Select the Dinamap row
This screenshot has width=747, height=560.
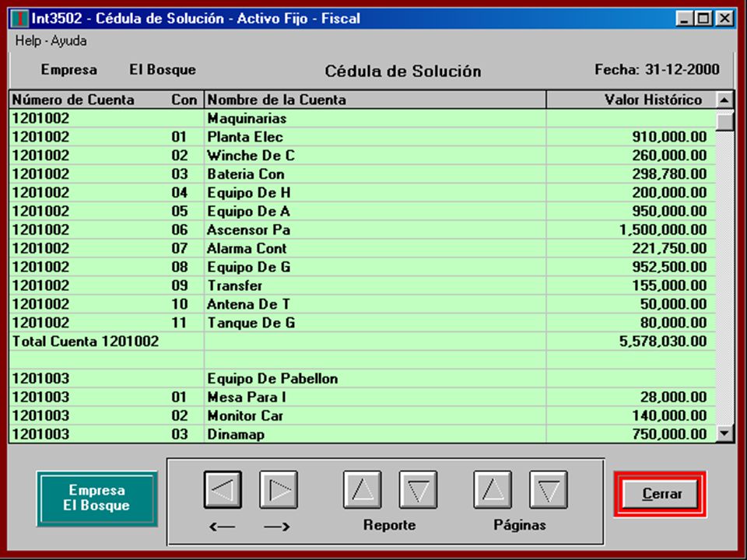coord(363,434)
